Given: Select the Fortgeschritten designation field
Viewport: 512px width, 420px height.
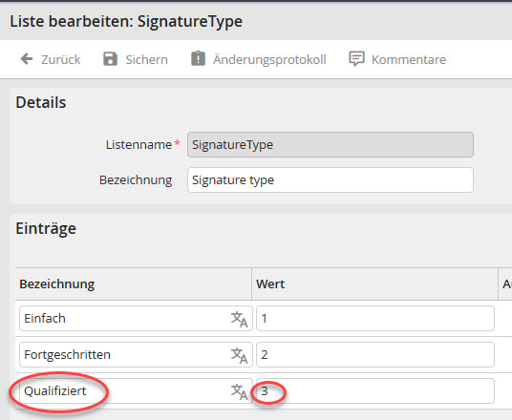Looking at the screenshot, I should (136, 355).
